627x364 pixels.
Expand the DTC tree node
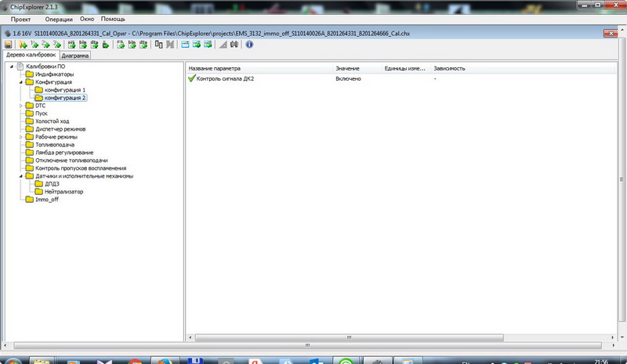click(x=20, y=105)
